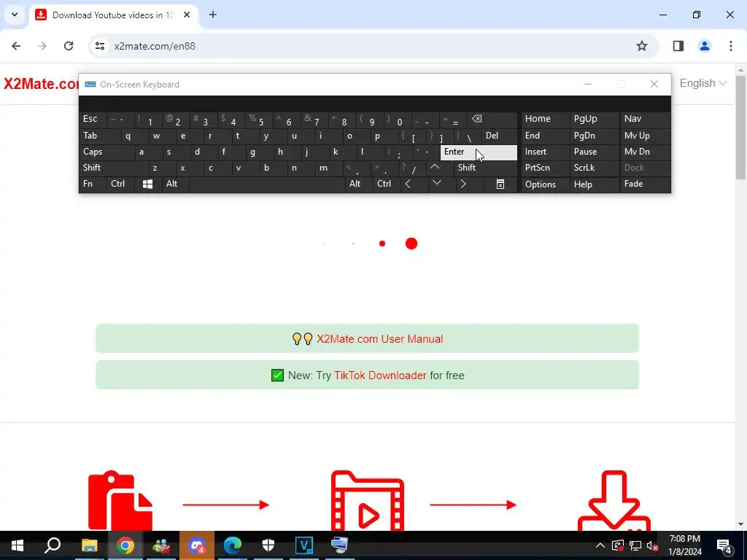Open the X2Mate.com User Manual link

point(379,339)
